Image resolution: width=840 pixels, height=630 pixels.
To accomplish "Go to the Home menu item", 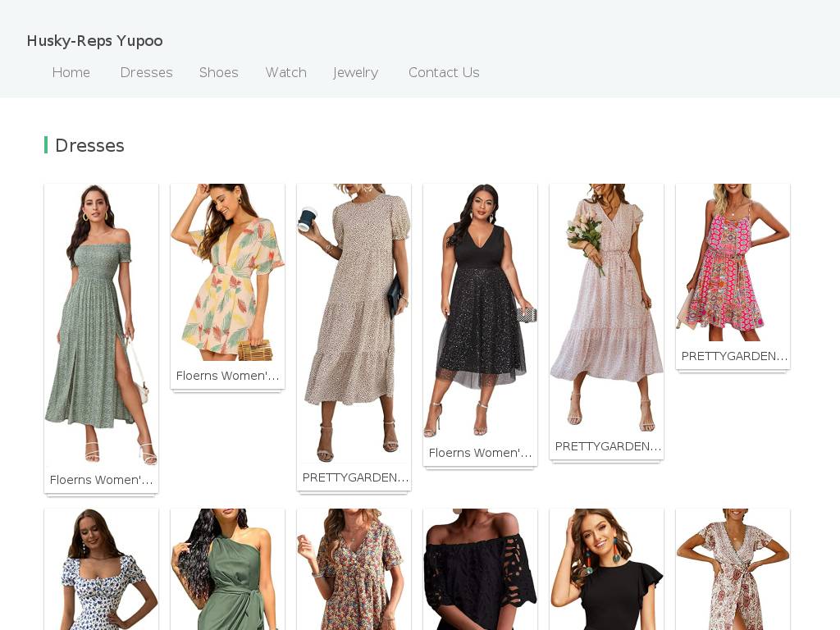I will click(71, 72).
